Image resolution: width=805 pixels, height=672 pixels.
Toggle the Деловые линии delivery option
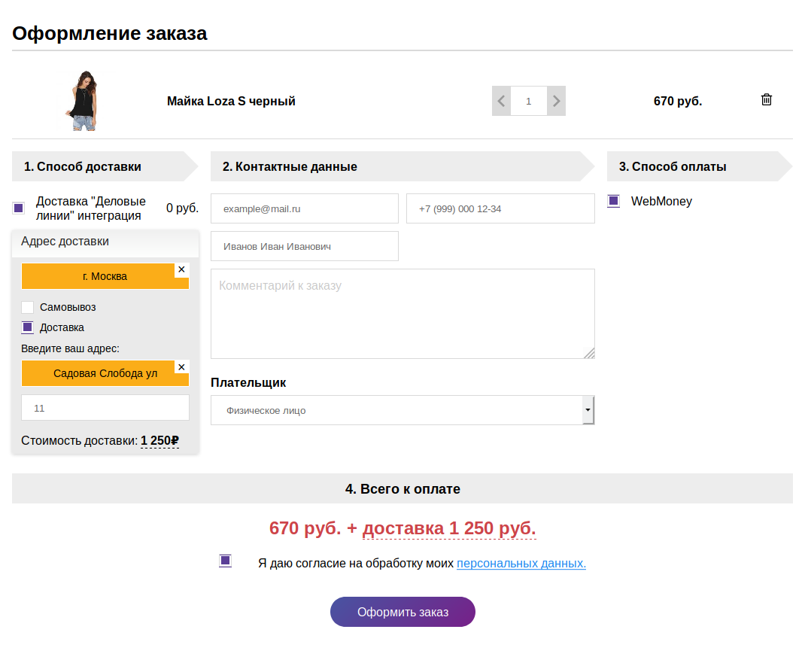[19, 208]
